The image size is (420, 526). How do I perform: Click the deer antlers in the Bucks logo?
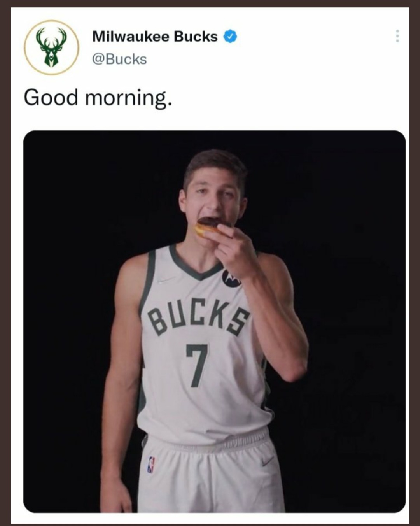[51, 38]
